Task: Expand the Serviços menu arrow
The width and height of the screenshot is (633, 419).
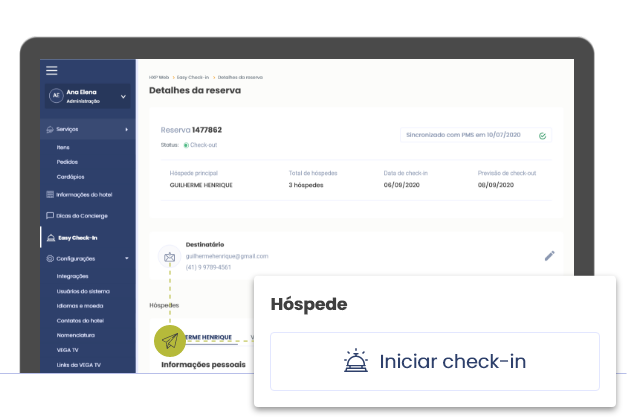Action: pyautogui.click(x=126, y=130)
